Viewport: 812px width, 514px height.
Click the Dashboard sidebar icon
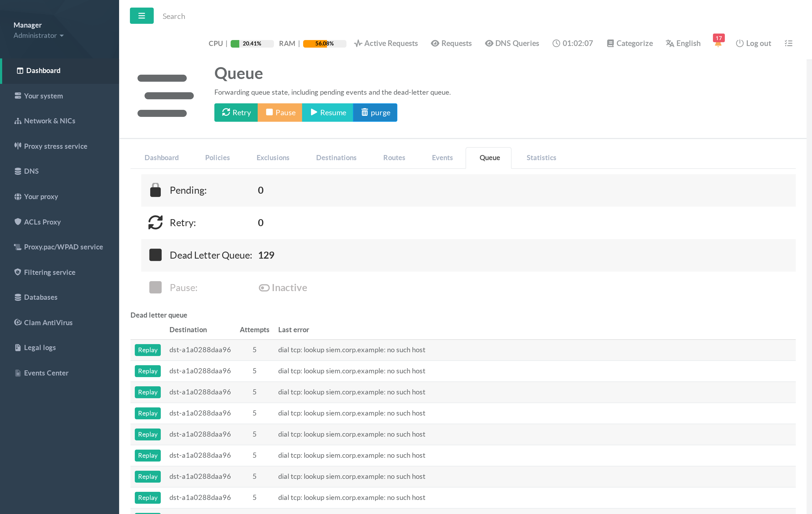[x=20, y=71]
